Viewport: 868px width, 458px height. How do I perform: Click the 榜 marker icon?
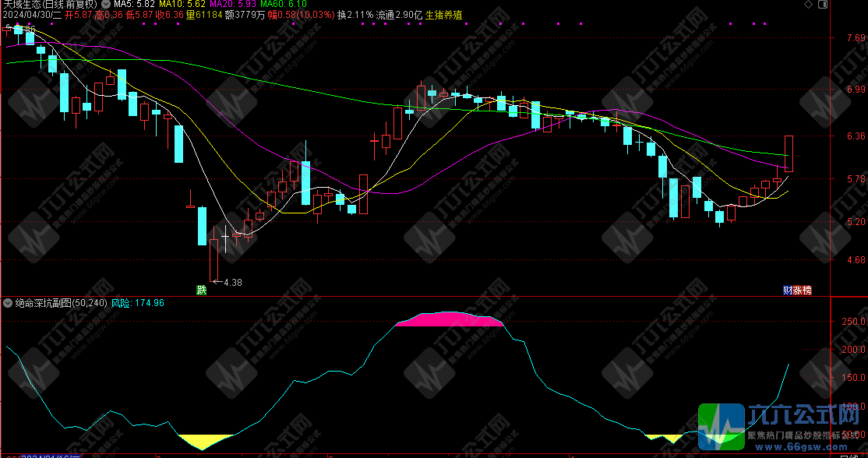(x=806, y=290)
